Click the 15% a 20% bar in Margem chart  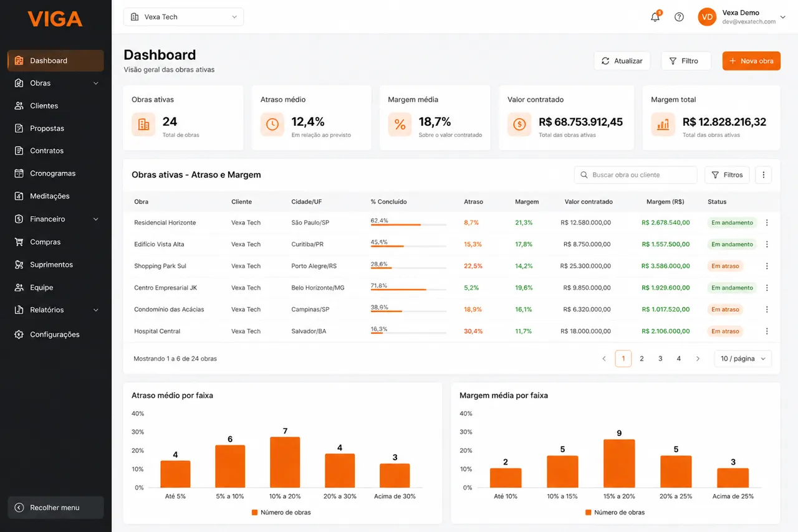tap(619, 463)
